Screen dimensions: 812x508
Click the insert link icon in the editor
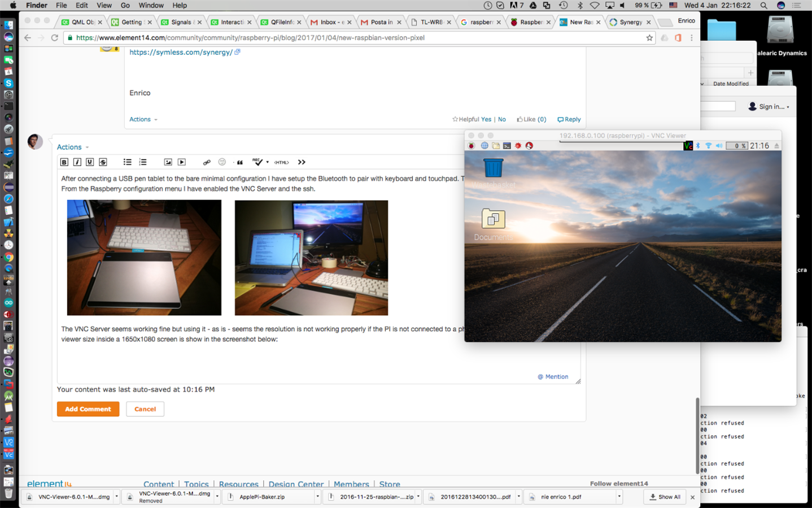click(x=207, y=162)
